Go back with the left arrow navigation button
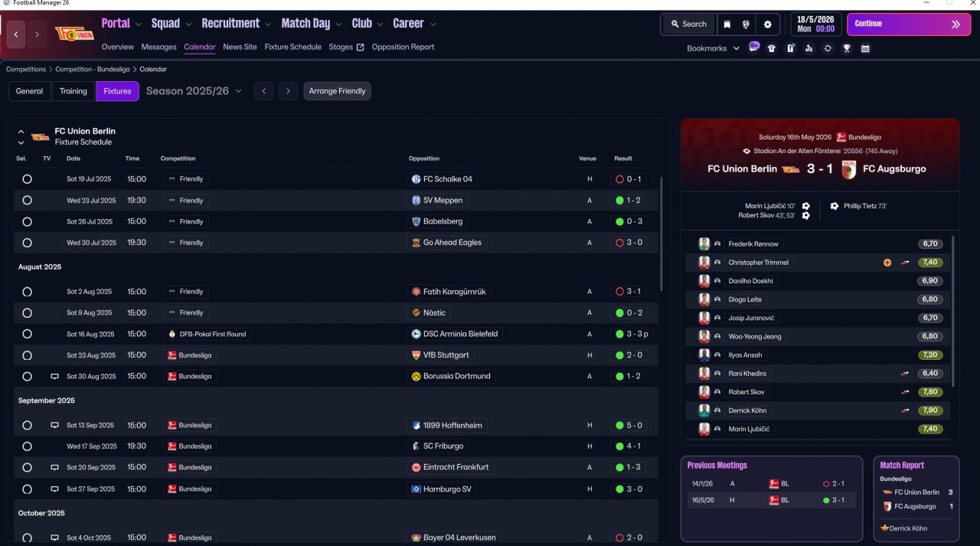 click(x=16, y=34)
